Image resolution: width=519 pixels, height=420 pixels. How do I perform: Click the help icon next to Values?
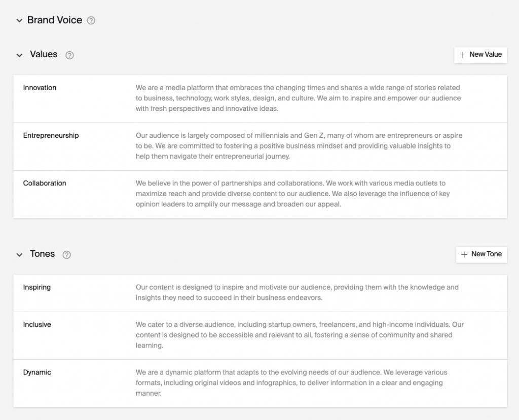pyautogui.click(x=70, y=55)
